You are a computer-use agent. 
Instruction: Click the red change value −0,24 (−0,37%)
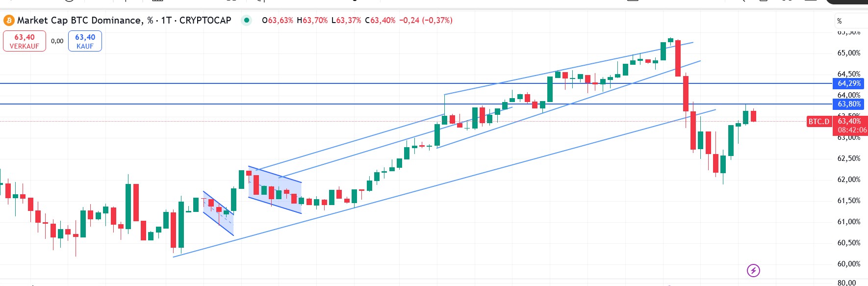(x=426, y=20)
